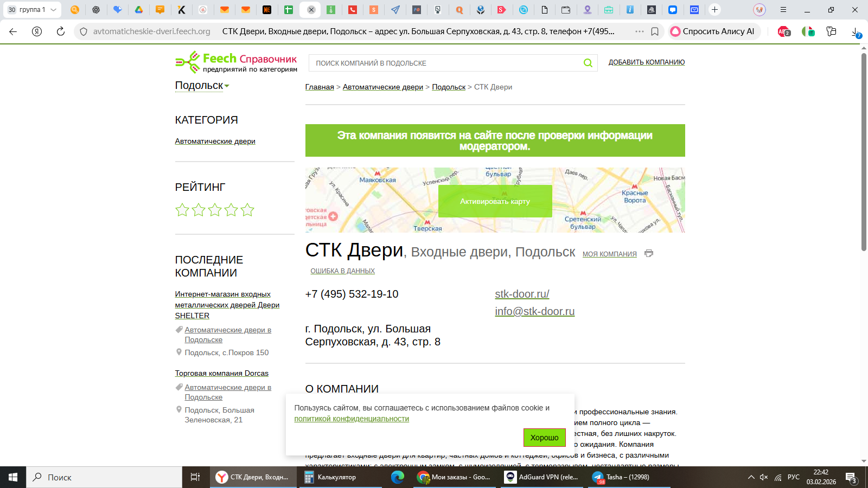Click the +7 (495) 532-19-10 phone number
This screenshot has width=868, height=488.
352,294
